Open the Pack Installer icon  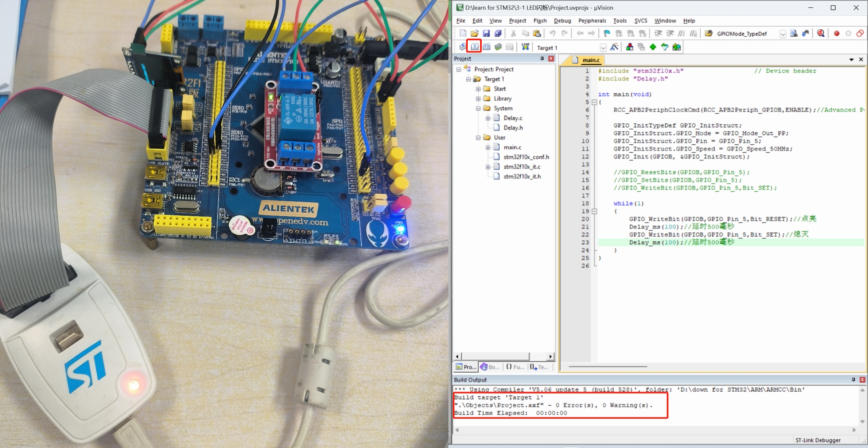pos(677,47)
